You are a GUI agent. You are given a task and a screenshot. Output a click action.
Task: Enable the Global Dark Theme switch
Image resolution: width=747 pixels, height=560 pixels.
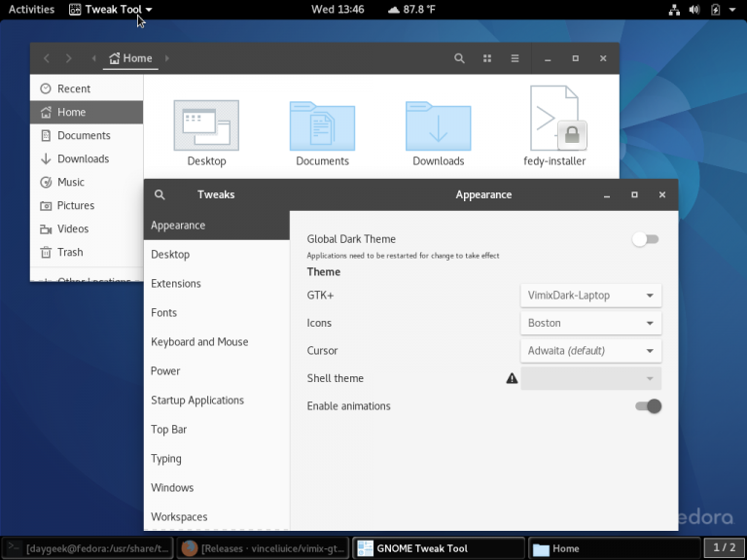click(646, 239)
